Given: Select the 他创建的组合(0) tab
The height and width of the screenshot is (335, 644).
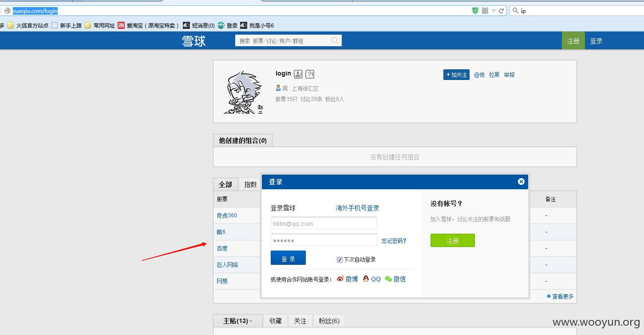Looking at the screenshot, I should tap(243, 140).
